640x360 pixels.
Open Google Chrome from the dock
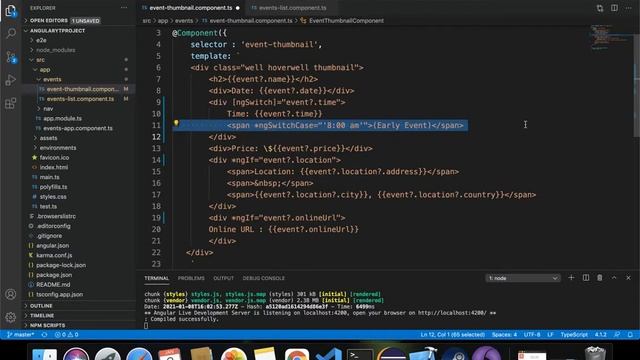click(297, 354)
